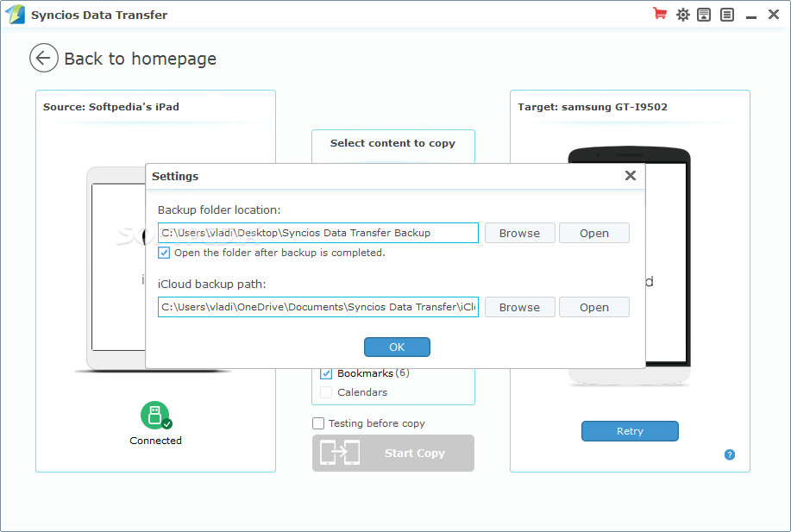Click the Start Copy button
The height and width of the screenshot is (532, 791).
point(393,453)
